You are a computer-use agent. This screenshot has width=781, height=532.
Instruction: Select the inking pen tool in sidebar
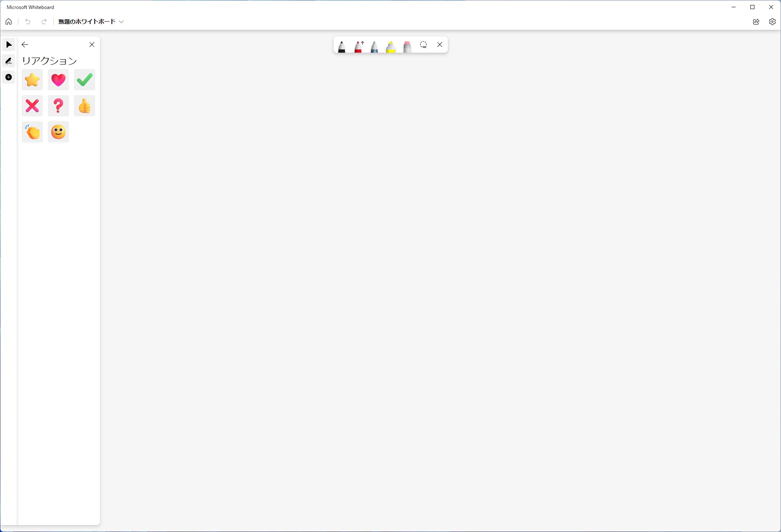click(9, 61)
